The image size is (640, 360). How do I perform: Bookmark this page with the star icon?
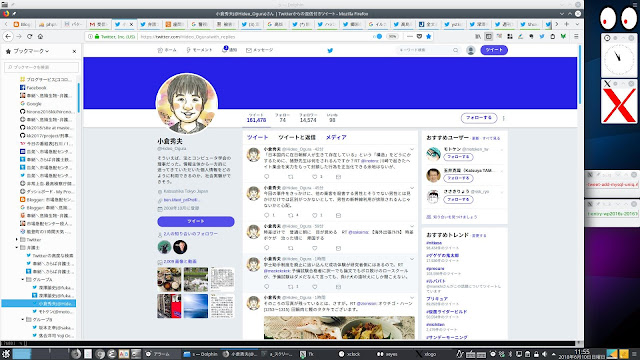click(428, 36)
